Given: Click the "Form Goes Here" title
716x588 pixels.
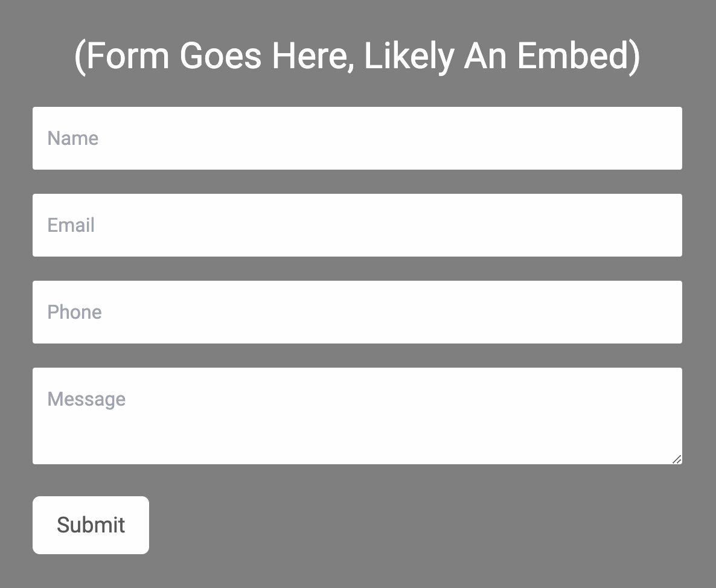Looking at the screenshot, I should click(357, 56).
